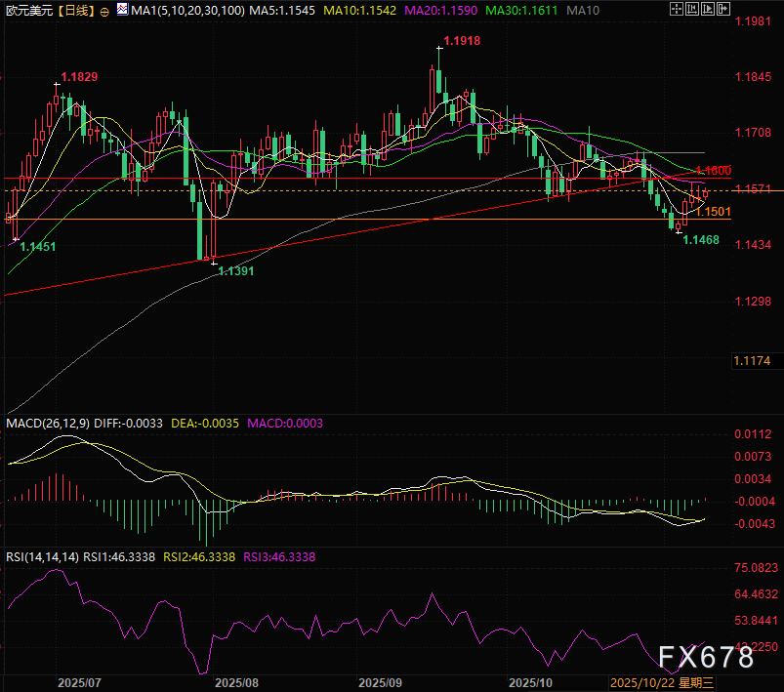Open the 【日线】 period selector

coord(74,11)
